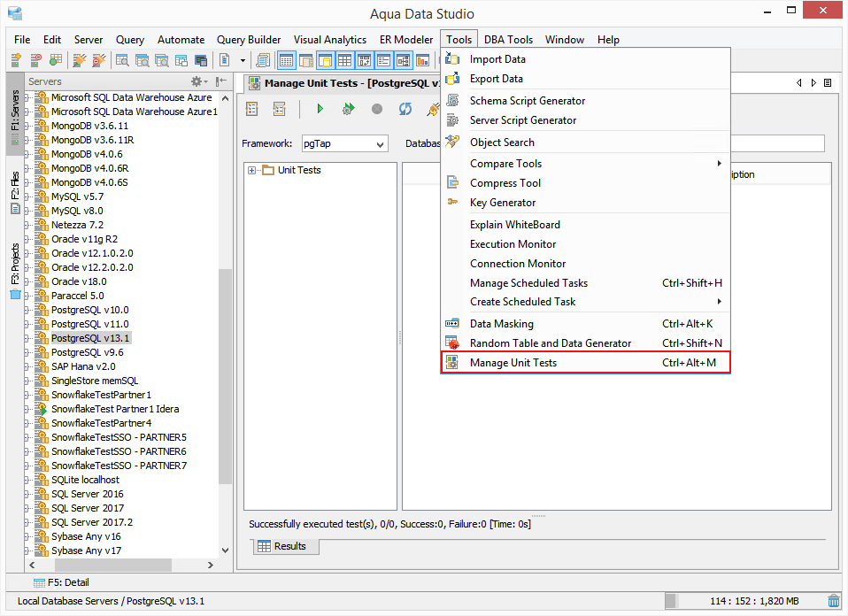The height and width of the screenshot is (616, 848).
Task: Open Execution Monitor
Action: [x=586, y=244]
